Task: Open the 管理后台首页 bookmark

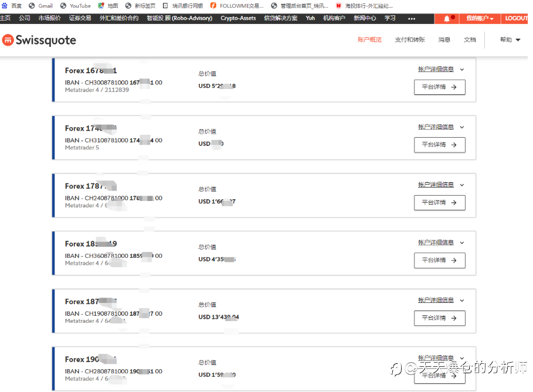Action: pos(300,6)
